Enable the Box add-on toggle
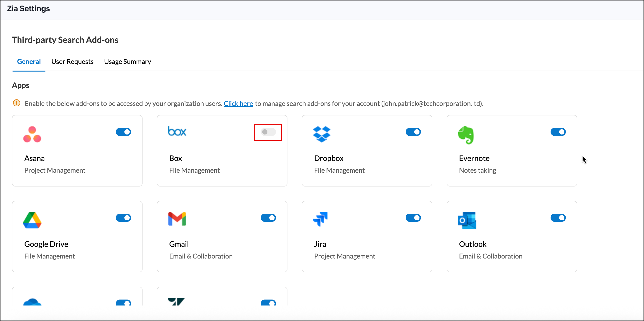Viewport: 644px width, 321px height. pyautogui.click(x=268, y=132)
